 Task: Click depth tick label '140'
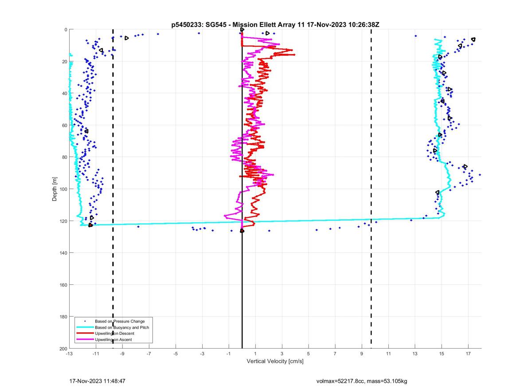point(63,253)
